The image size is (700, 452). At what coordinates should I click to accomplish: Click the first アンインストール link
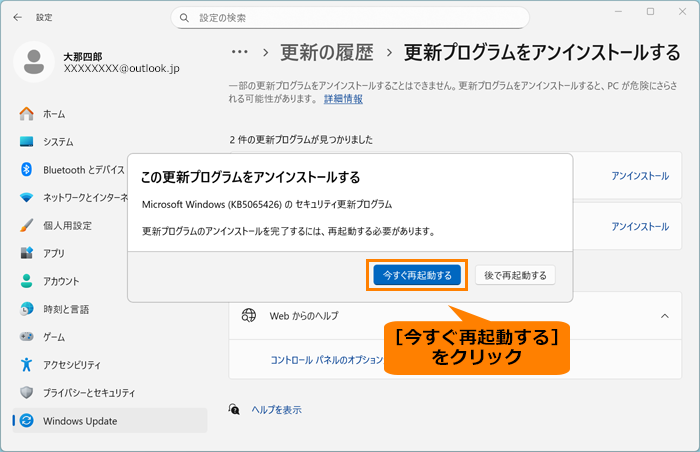640,176
